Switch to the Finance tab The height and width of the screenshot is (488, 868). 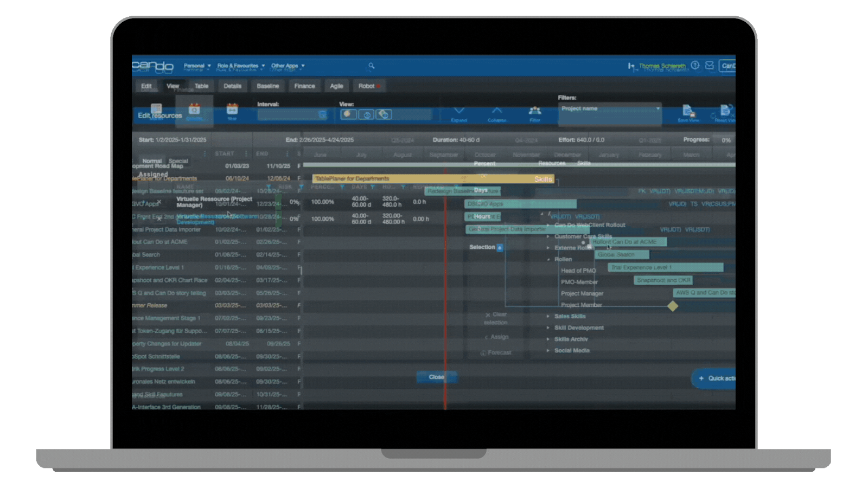tap(304, 86)
